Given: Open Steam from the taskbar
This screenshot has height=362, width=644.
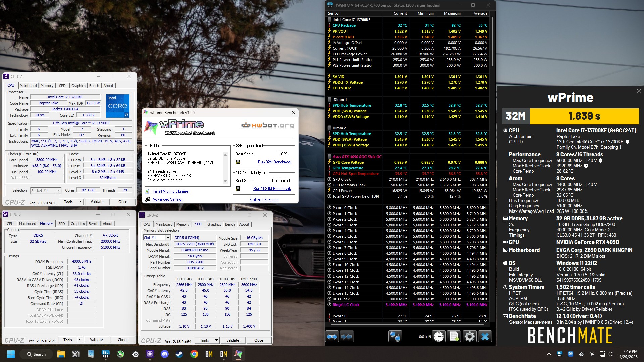Looking at the screenshot, I should pos(179,354).
